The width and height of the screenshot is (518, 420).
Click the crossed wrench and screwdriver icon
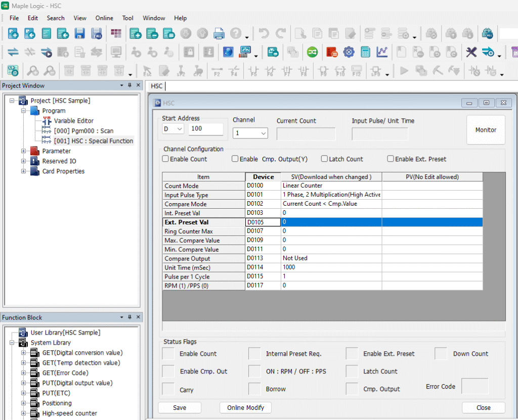(x=471, y=52)
